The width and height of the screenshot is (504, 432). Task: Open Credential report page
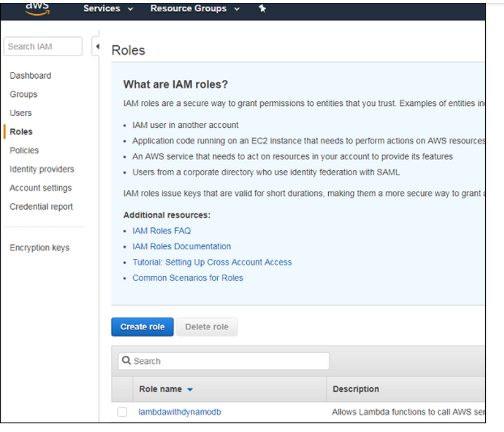coord(41,207)
